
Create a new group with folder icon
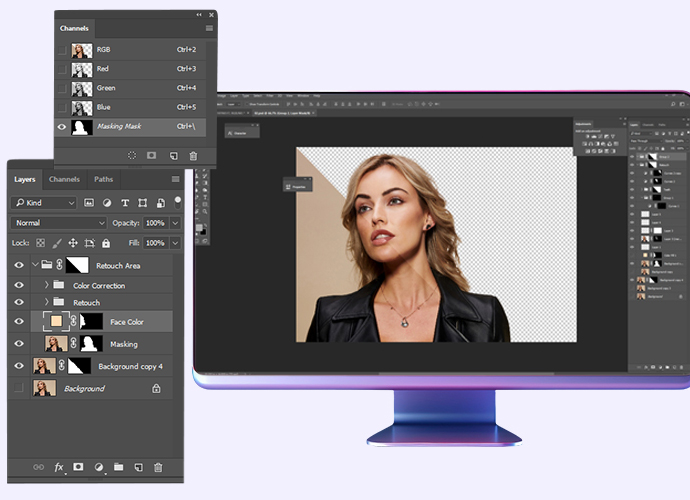(118, 467)
